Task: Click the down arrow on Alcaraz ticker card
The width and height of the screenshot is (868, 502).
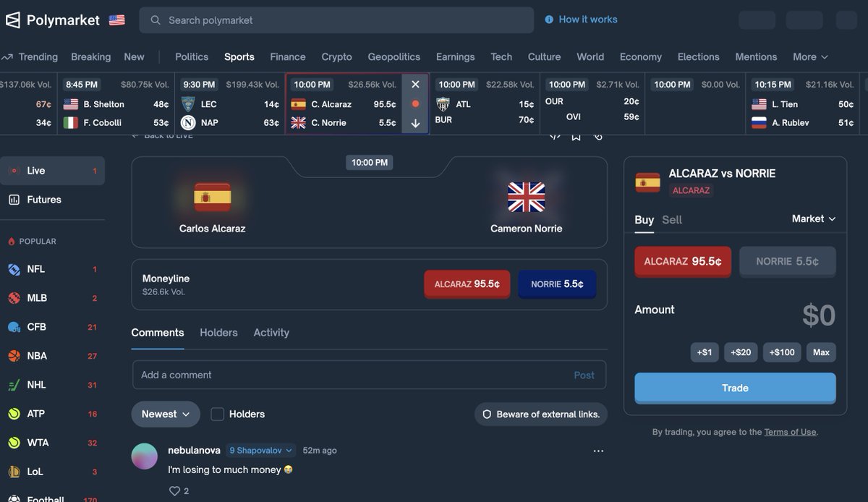Action: pyautogui.click(x=415, y=123)
